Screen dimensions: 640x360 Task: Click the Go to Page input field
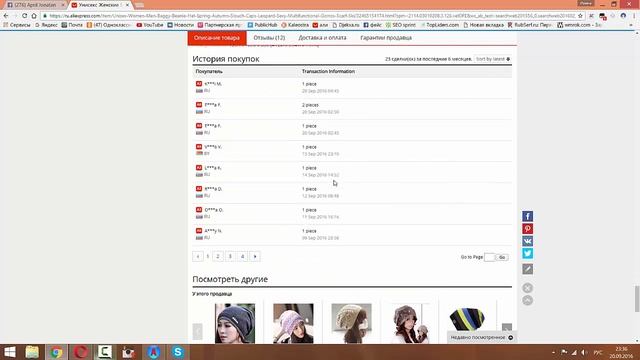click(x=489, y=257)
